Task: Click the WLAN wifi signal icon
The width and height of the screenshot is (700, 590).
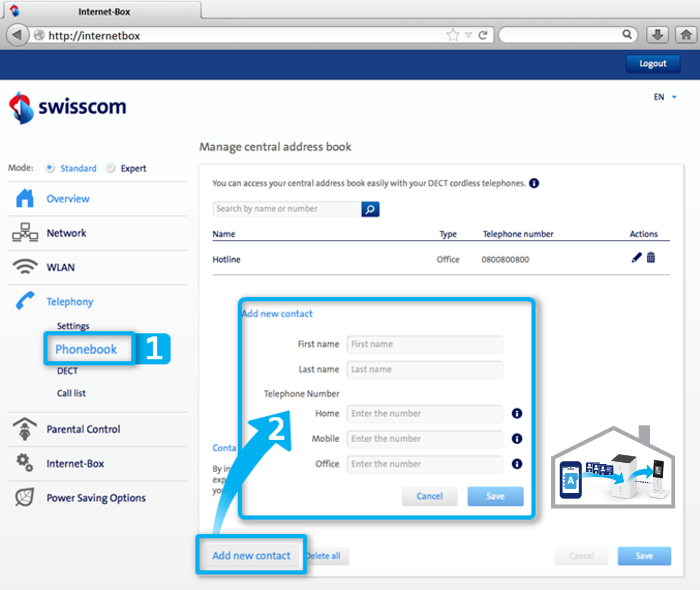Action: coord(25,267)
